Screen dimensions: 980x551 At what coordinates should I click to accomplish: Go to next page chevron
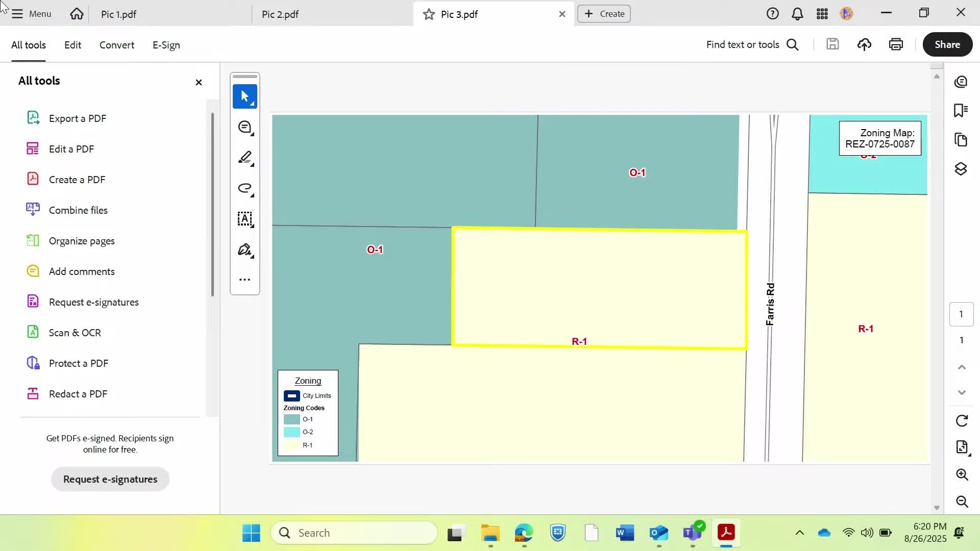962,392
